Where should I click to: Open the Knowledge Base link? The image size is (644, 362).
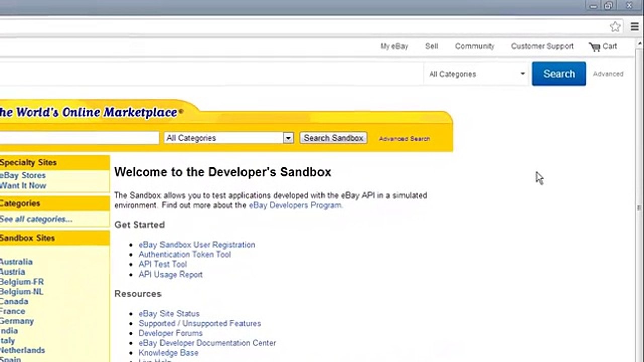(169, 353)
